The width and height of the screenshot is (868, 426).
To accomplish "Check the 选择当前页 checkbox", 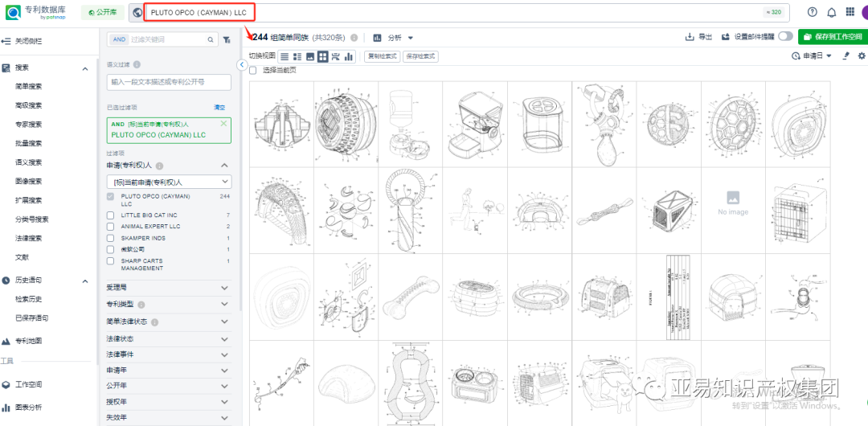I will 253,71.
